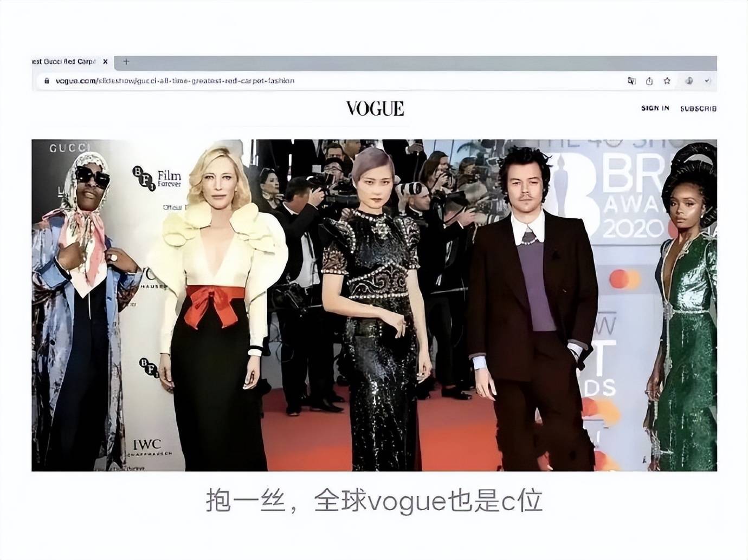Click the SIGN IN link
Screen dimensions: 748x560
click(655, 108)
